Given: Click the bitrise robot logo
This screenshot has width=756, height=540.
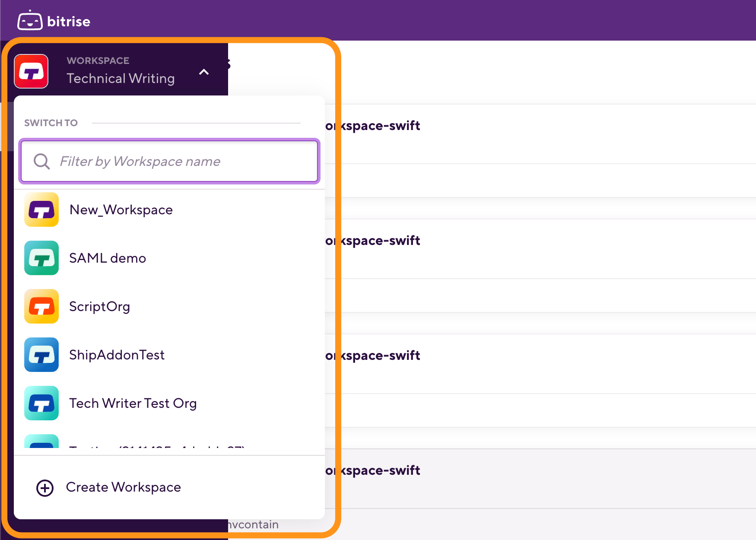Looking at the screenshot, I should [x=29, y=20].
